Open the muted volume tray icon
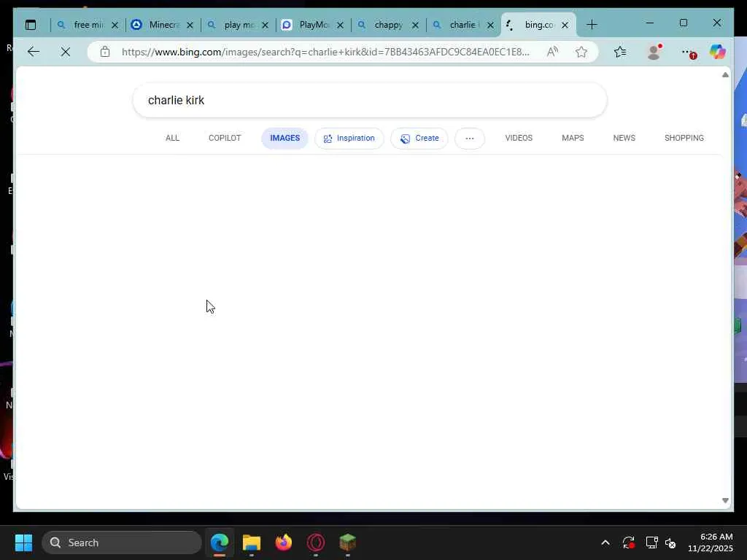 670,542
